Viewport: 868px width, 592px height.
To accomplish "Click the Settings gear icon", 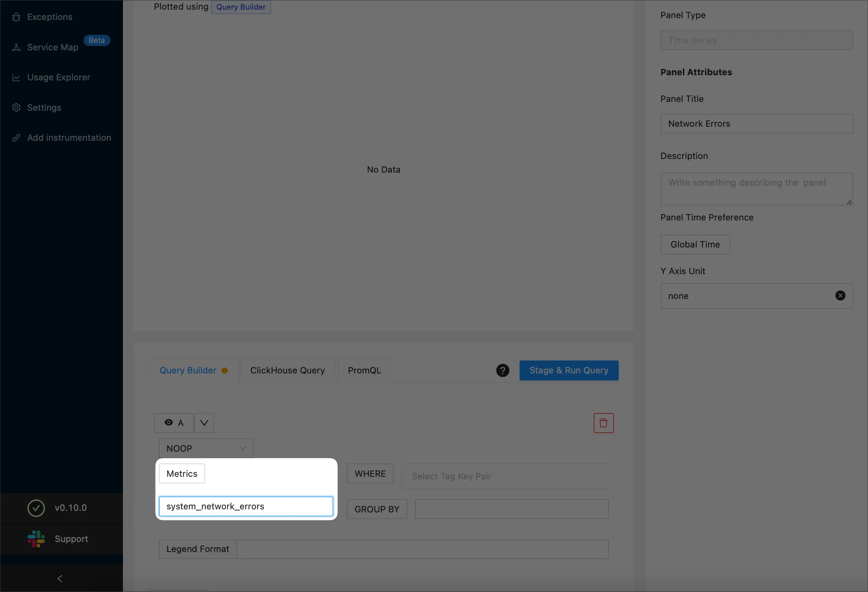I will [16, 108].
